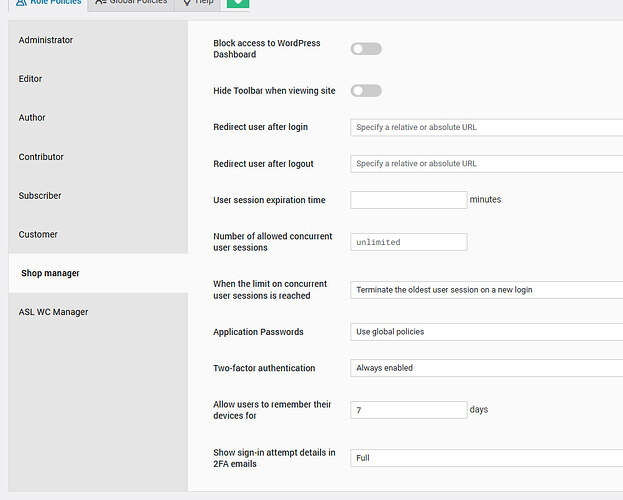Open the Application Passwords dropdown
The height and width of the screenshot is (500, 623).
tap(486, 332)
